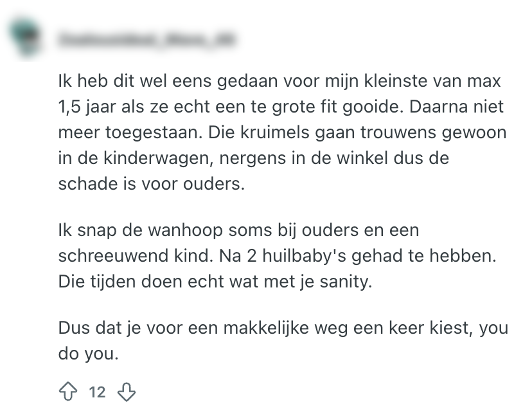Click the vote count showing 12

pyautogui.click(x=97, y=392)
